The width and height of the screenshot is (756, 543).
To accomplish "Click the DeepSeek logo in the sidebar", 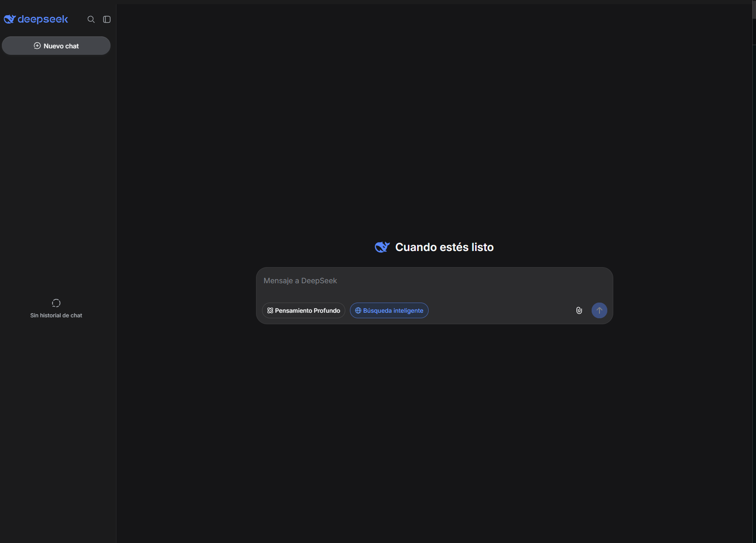I will pos(36,19).
